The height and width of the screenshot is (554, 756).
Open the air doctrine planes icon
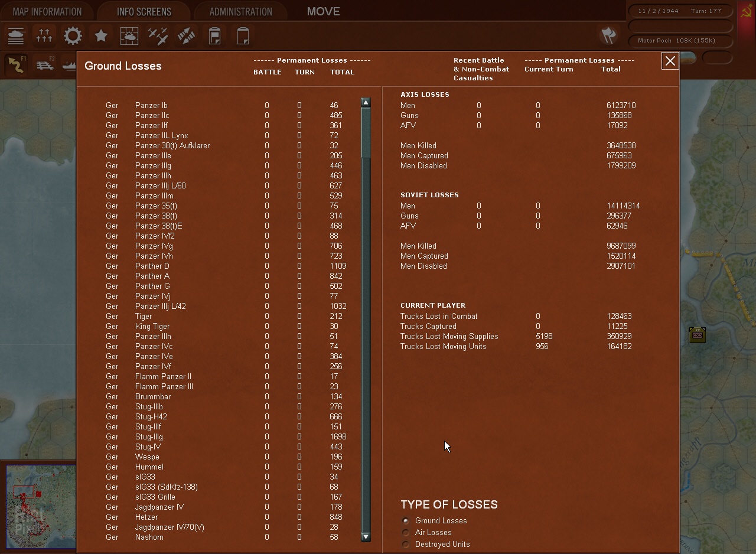click(158, 36)
